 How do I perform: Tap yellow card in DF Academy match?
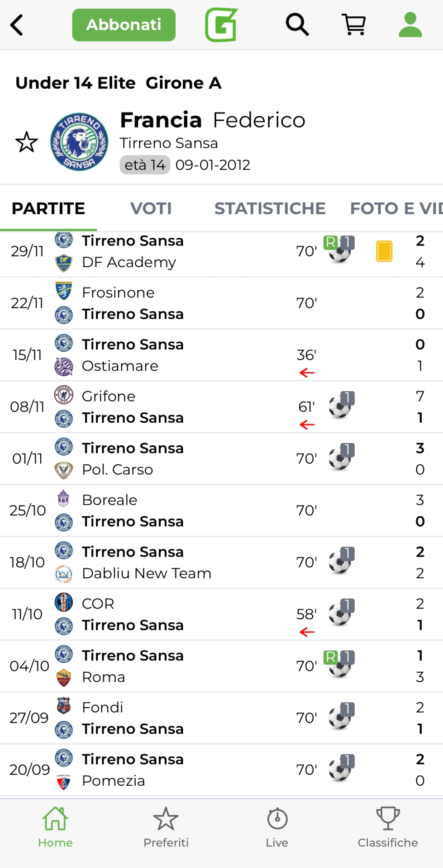(x=384, y=251)
